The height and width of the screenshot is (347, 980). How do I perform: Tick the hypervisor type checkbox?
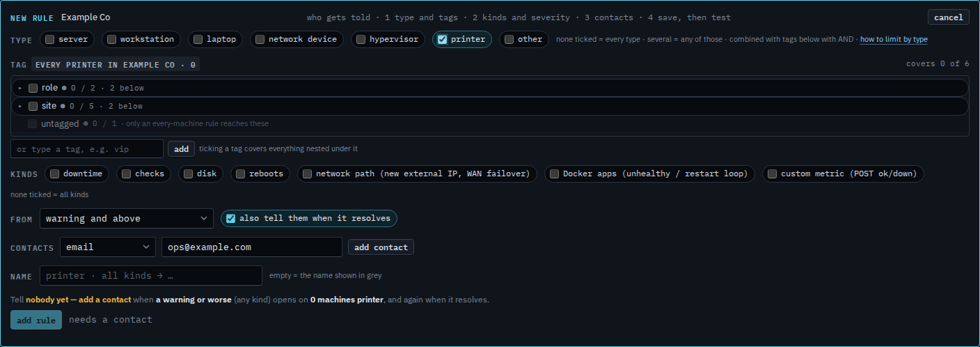point(361,40)
